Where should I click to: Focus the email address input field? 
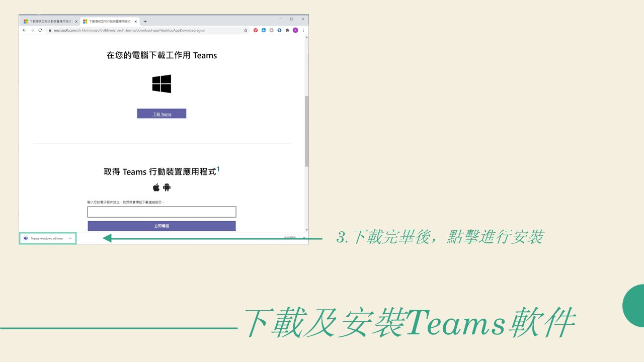pyautogui.click(x=162, y=212)
